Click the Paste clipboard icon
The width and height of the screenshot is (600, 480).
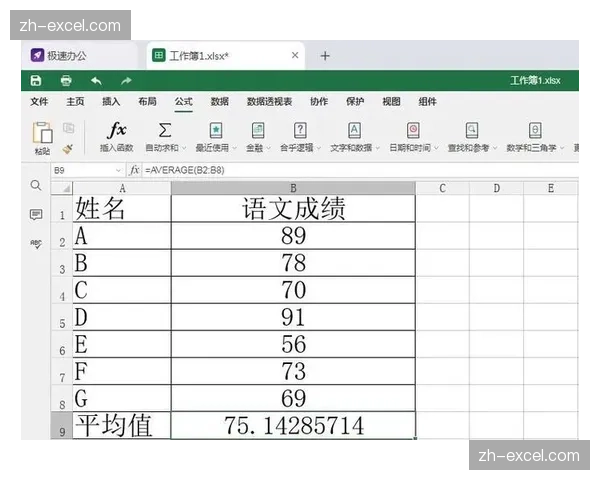[42, 132]
